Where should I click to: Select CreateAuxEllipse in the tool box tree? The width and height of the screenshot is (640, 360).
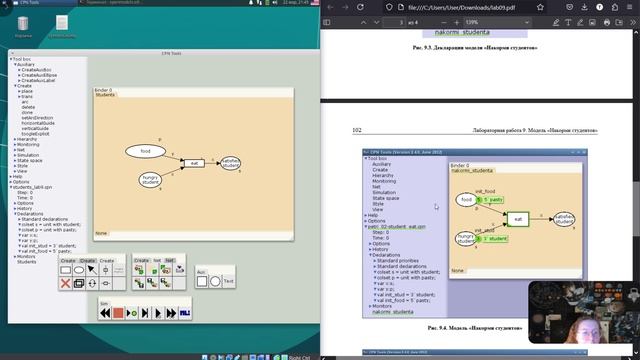click(39, 75)
